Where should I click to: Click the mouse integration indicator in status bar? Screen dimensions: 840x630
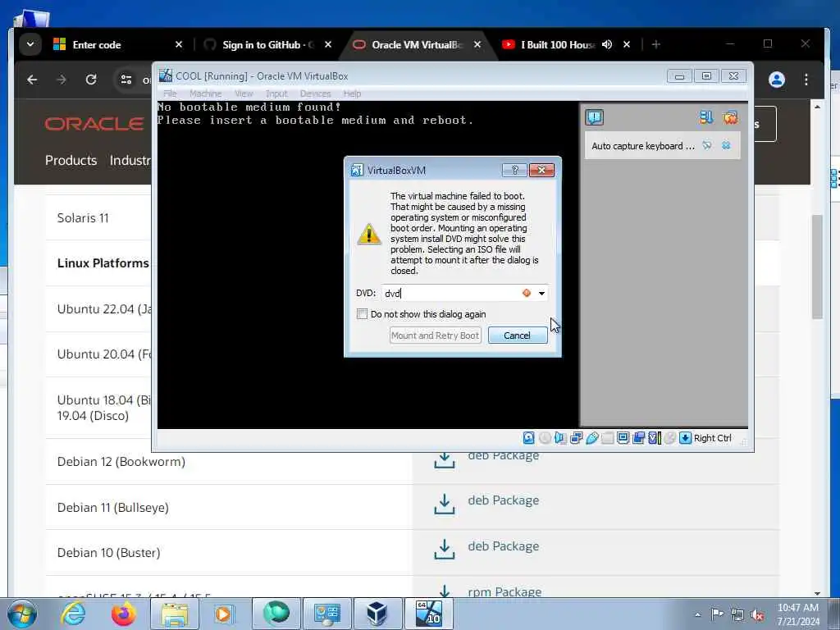pos(669,438)
